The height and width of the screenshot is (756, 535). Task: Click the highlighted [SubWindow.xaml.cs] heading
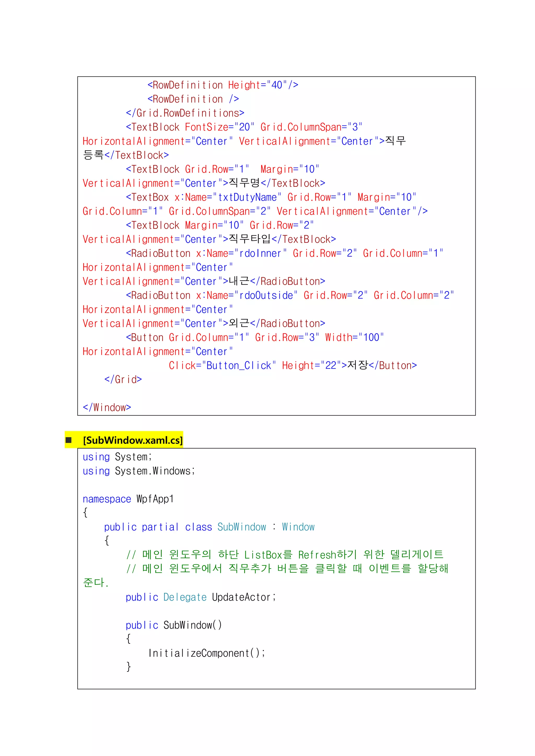[x=133, y=440]
